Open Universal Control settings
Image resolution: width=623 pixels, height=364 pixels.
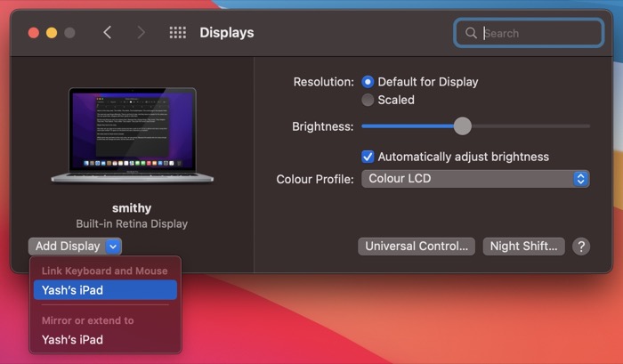click(x=417, y=247)
